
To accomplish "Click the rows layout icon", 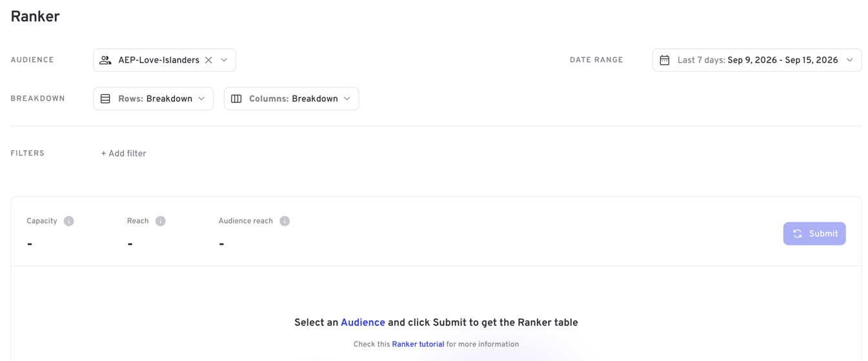I will coord(105,99).
